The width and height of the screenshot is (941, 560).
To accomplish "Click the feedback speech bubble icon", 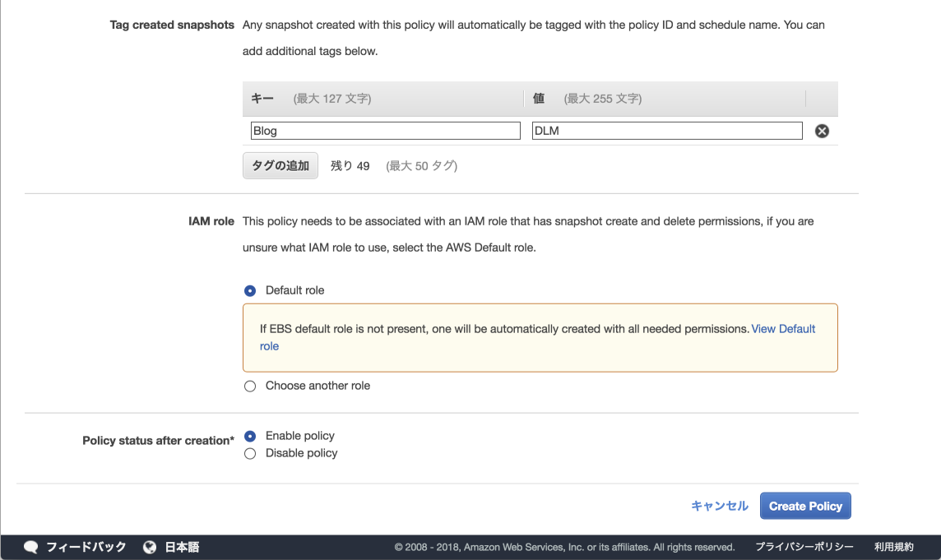I will (30, 546).
